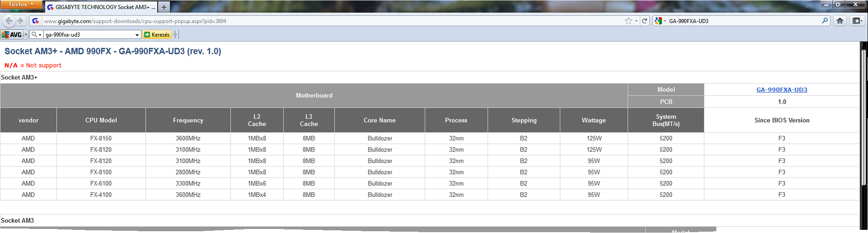Screen dimensions: 868x233
Task: Select the FX-4100 CPU model cell
Action: [101, 195]
